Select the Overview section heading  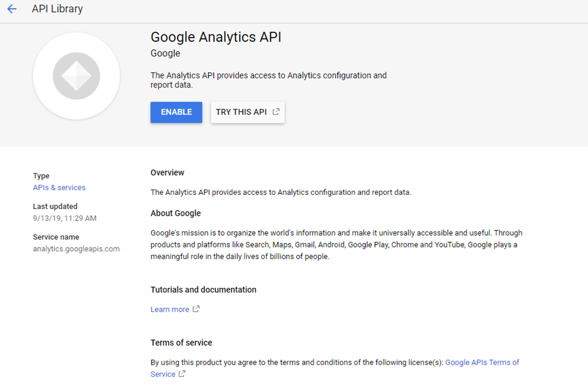point(168,172)
